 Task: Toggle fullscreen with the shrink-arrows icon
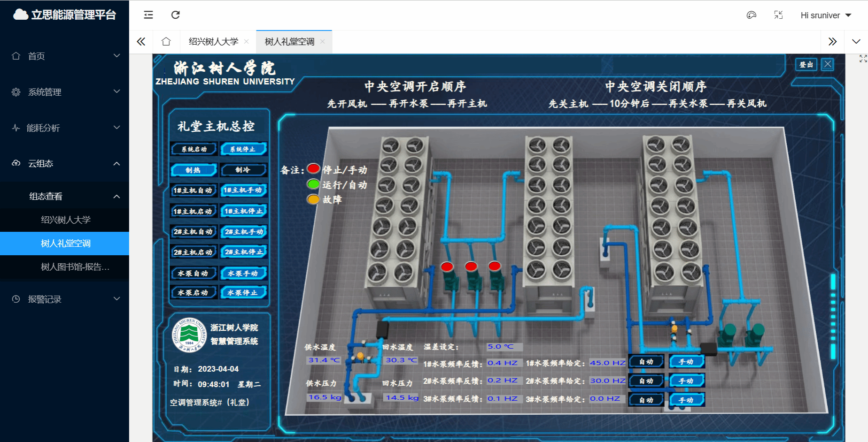[778, 15]
